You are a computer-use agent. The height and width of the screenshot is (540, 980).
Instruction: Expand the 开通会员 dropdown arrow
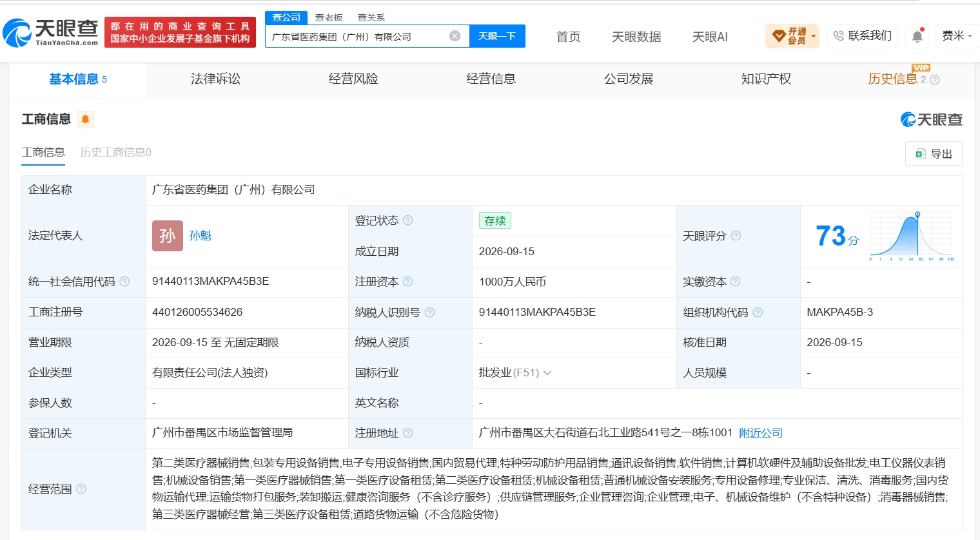[814, 36]
